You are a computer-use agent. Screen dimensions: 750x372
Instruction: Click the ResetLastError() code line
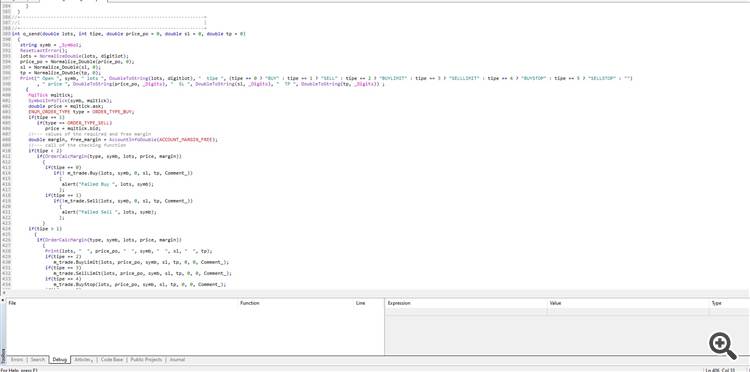click(x=44, y=50)
